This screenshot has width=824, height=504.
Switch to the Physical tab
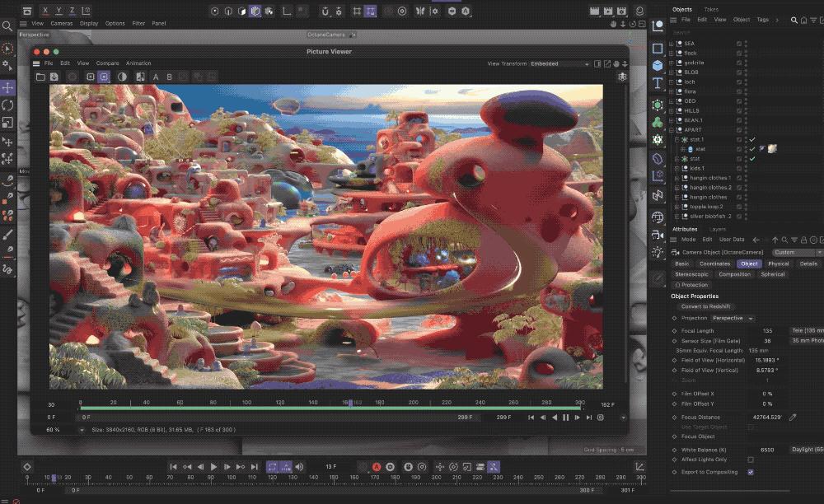[778, 264]
